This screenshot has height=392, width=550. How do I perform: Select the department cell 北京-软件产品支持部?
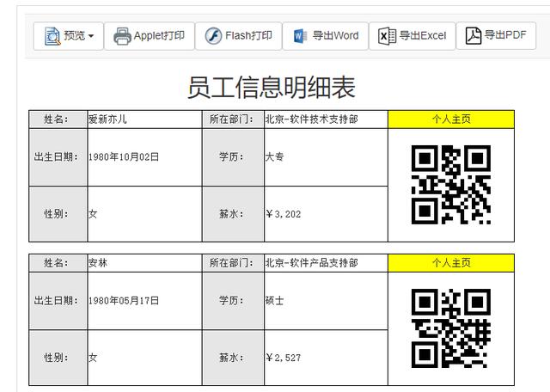pos(326,263)
